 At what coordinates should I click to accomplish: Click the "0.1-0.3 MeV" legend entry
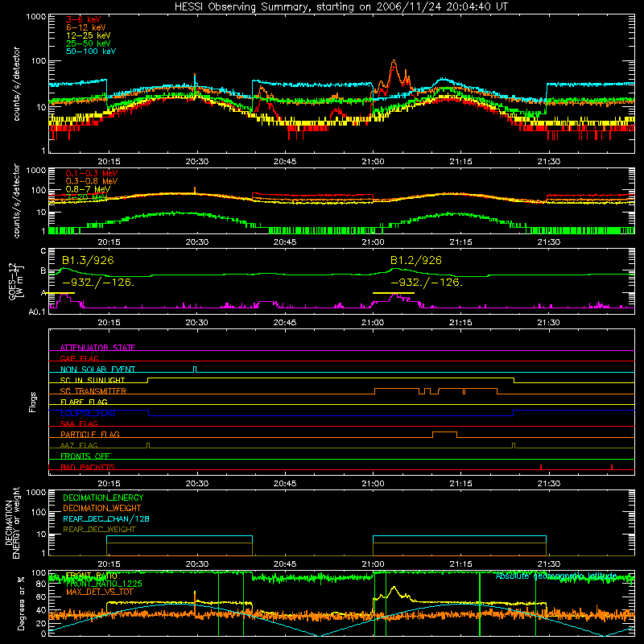92,173
